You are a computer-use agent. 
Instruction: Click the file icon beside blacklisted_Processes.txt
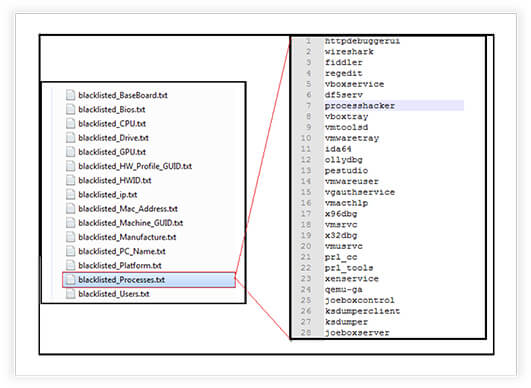pyautogui.click(x=70, y=280)
